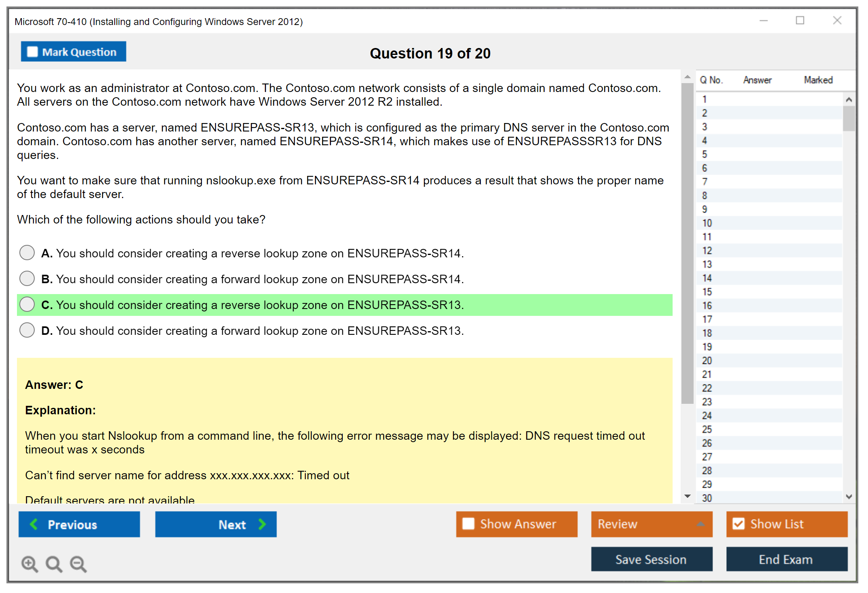Click the green left arrow on Previous

(34, 524)
